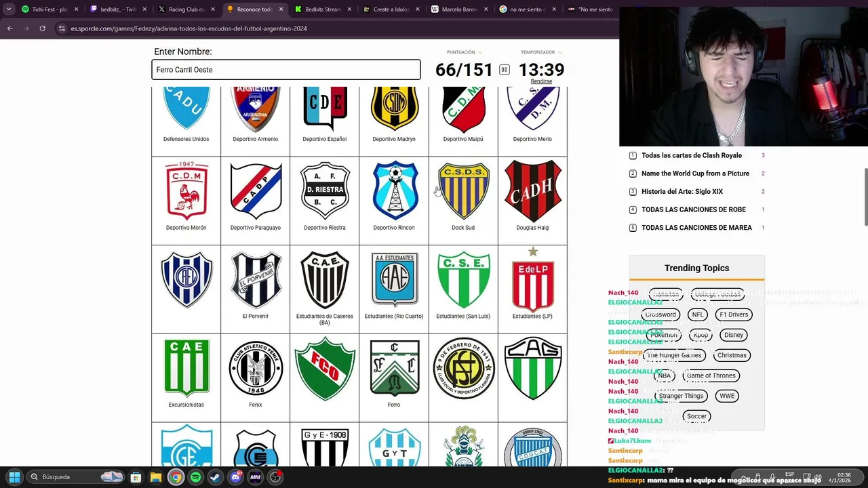Open Historia del Arte: Siglo XIX quiz
This screenshot has height=488, width=868.
682,191
